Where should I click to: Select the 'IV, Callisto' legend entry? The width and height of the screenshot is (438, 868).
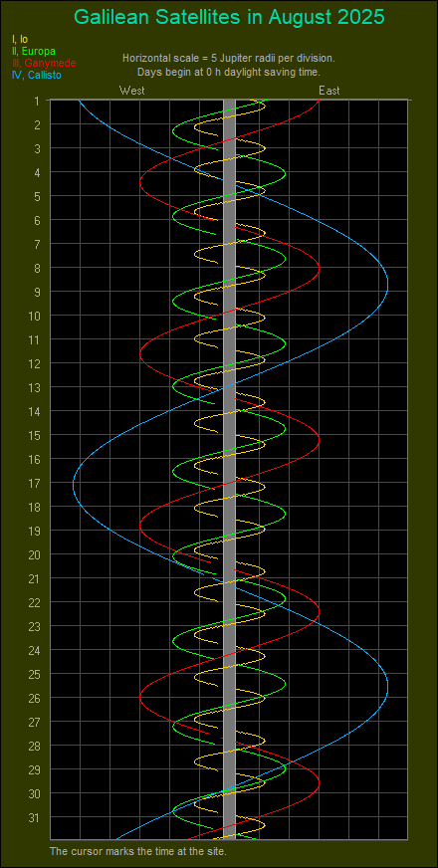click(x=37, y=76)
